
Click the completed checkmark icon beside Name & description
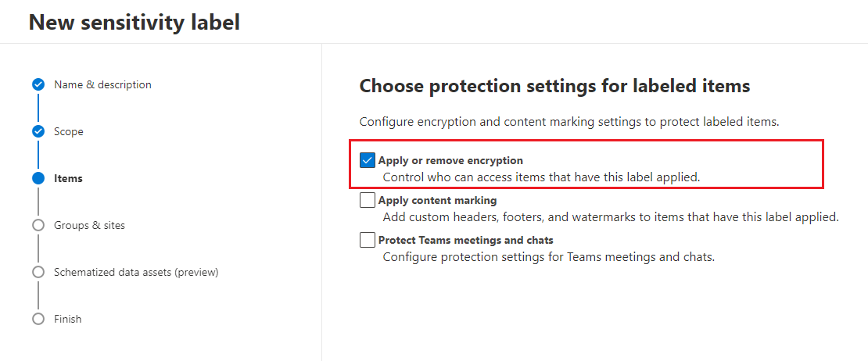(x=38, y=84)
